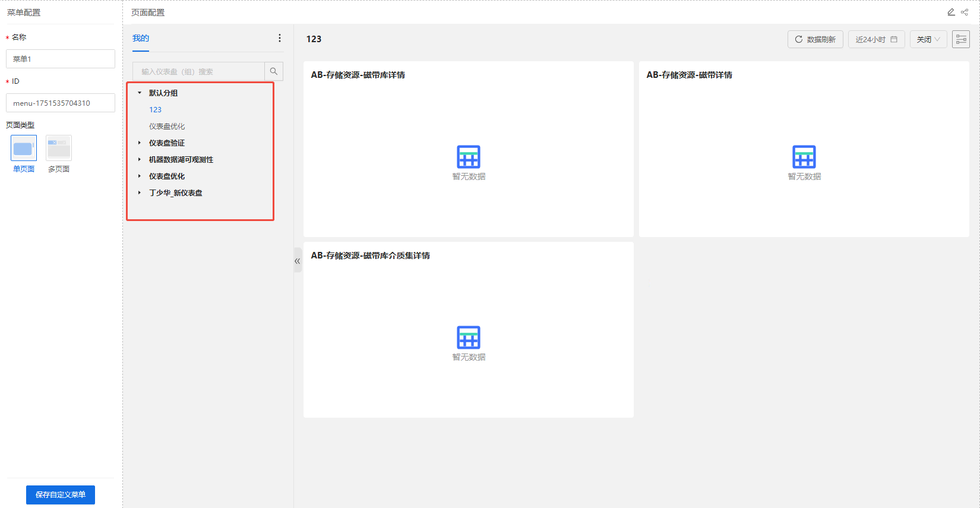
Task: Click the AB-存储资源-磁带库介质集详情 card title
Action: point(371,255)
